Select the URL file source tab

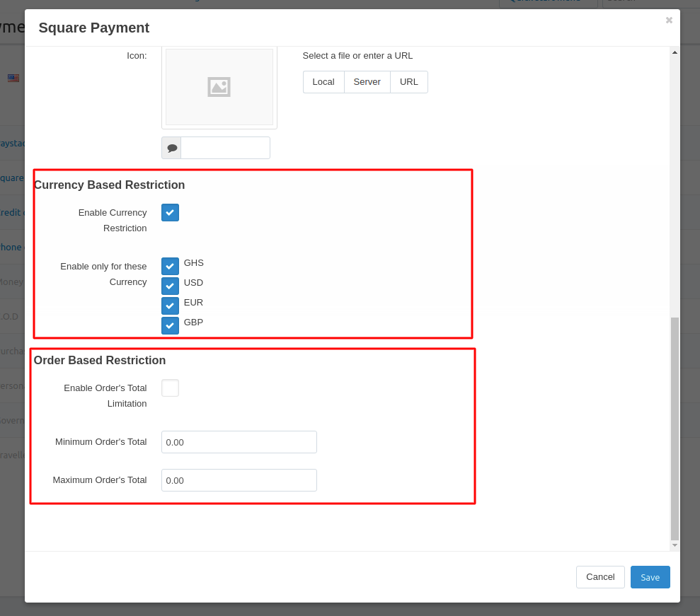point(408,82)
